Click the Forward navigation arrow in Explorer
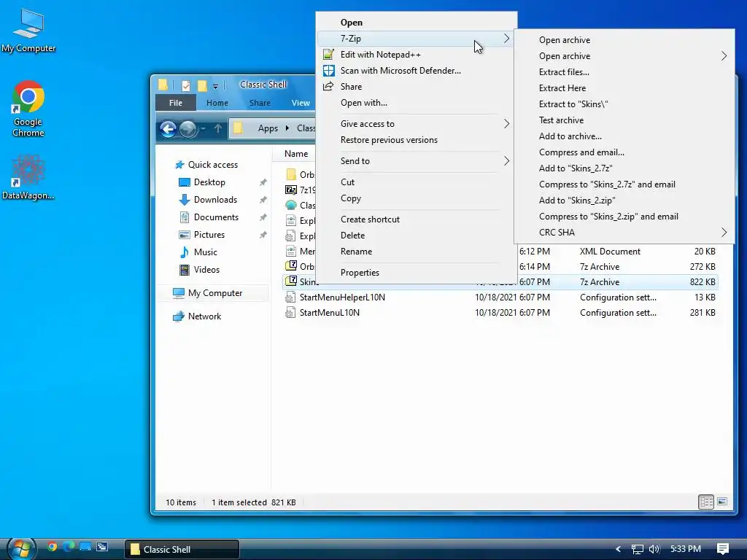 (187, 128)
